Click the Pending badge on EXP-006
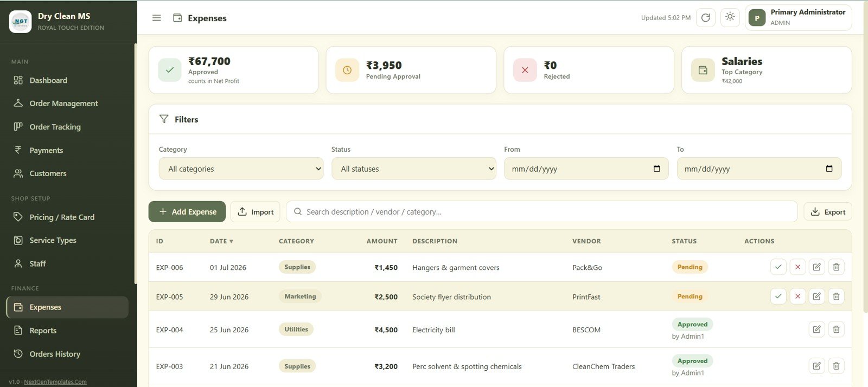This screenshot has width=868, height=387. click(x=690, y=267)
